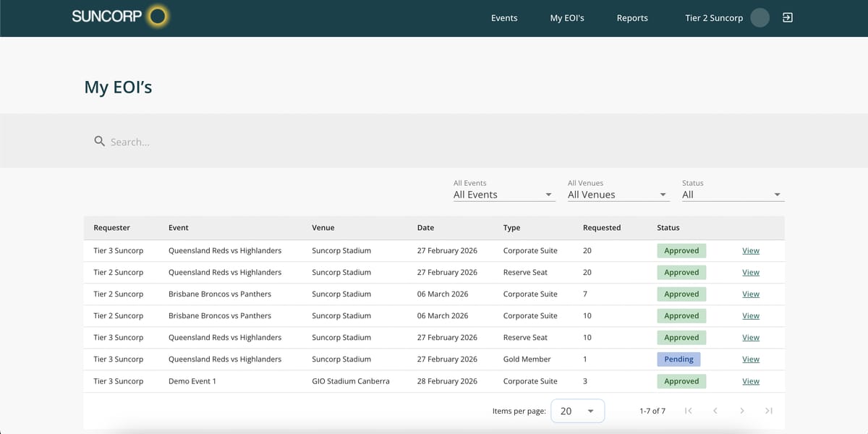Open My EOI's in navigation

pos(567,18)
